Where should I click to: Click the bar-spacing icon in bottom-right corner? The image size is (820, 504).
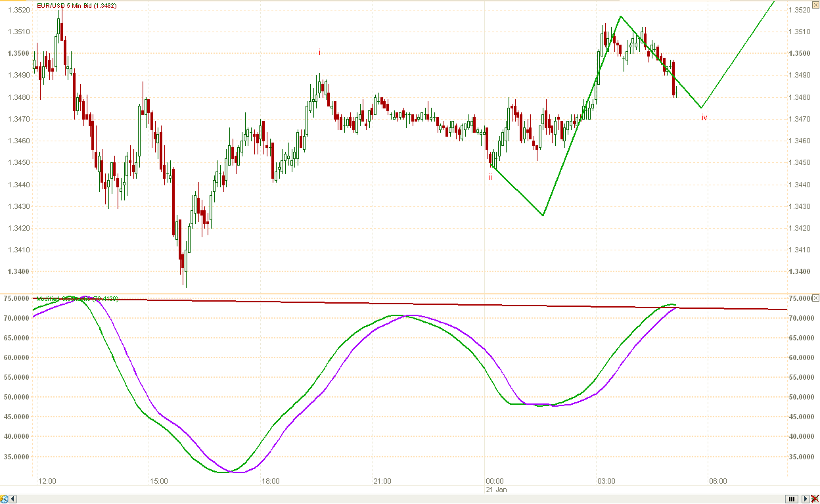(x=791, y=499)
